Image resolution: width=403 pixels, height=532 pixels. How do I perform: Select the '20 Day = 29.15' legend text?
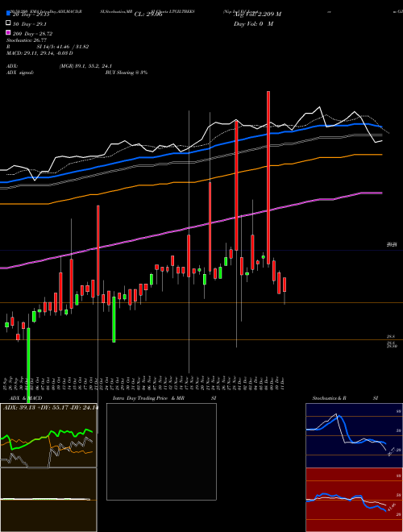[31, 15]
